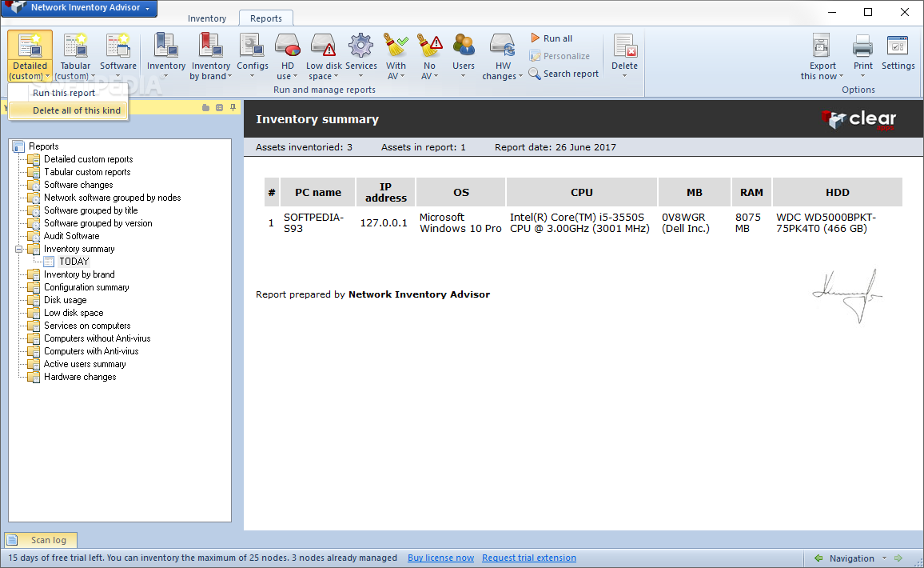924x568 pixels.
Task: Select the Reports tab
Action: tap(265, 18)
